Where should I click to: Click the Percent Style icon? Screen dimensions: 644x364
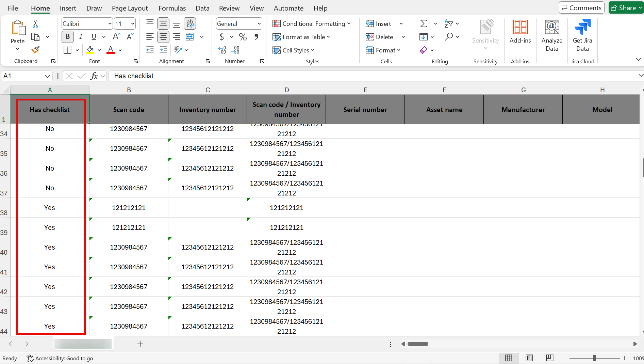click(243, 37)
